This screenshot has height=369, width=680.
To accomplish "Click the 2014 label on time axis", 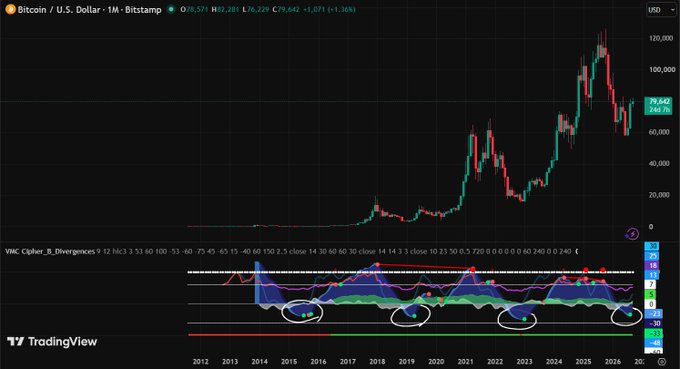I will pyautogui.click(x=259, y=361).
